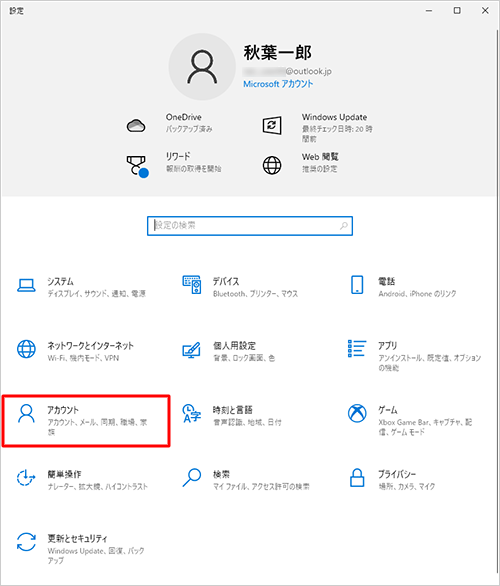Screen dimensions: 500x586
Task: Focus the 設定の検索 search box
Action: point(250,226)
